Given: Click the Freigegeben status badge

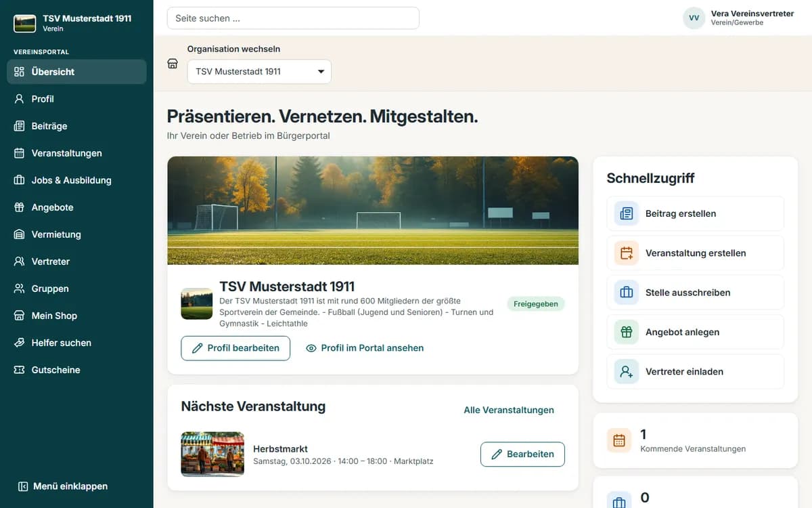Looking at the screenshot, I should [x=536, y=304].
